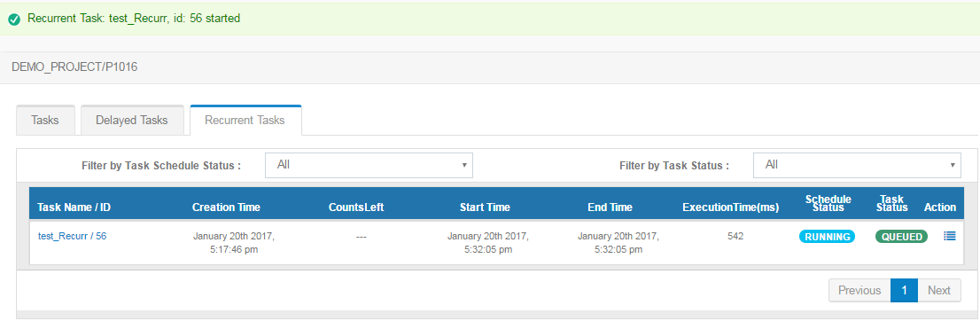Screen dimensions: 980x321
Task: Click the RUNNING schedule status badge
Action: [827, 237]
